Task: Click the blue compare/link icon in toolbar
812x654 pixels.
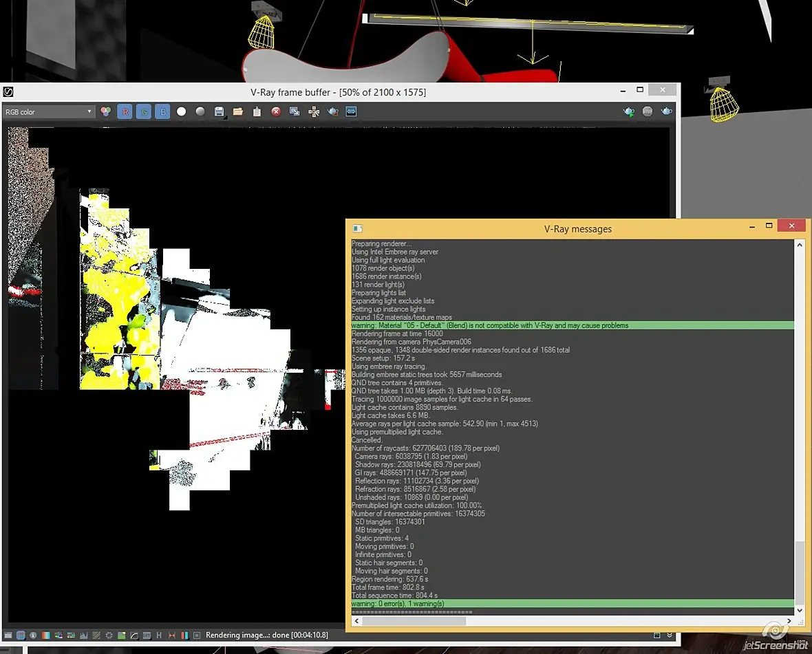Action: (x=351, y=111)
